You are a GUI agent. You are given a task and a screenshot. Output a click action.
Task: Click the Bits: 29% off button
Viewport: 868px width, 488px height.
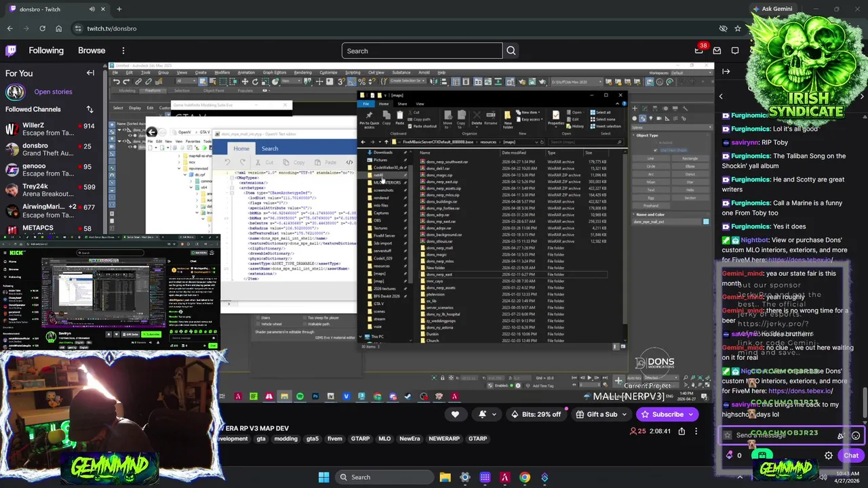point(537,414)
